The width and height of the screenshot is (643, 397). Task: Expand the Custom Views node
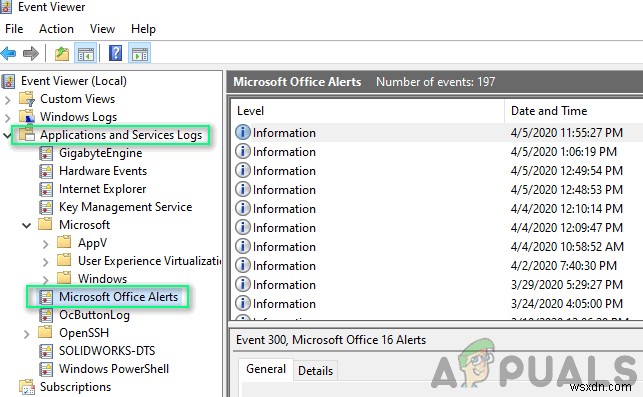pos(7,99)
